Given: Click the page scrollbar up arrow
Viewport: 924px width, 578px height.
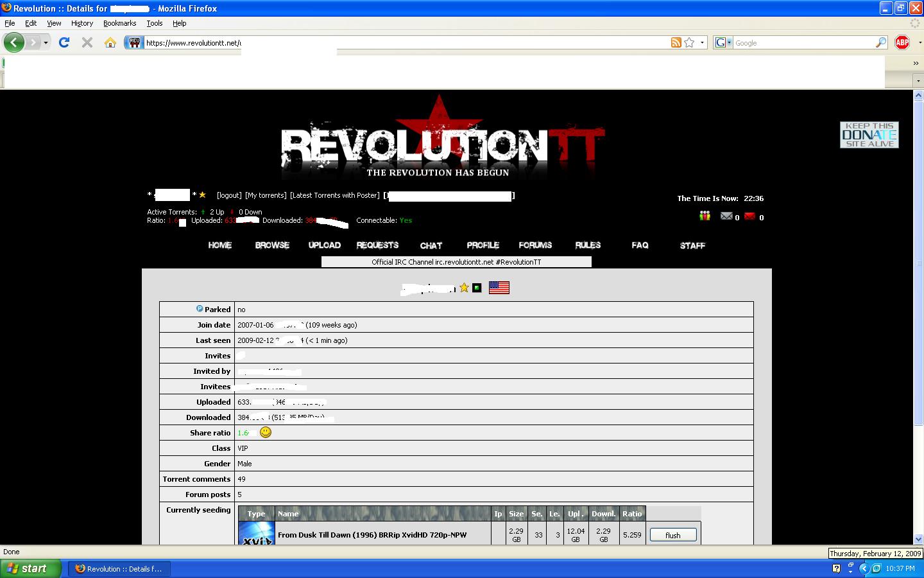Looking at the screenshot, I should (x=918, y=96).
